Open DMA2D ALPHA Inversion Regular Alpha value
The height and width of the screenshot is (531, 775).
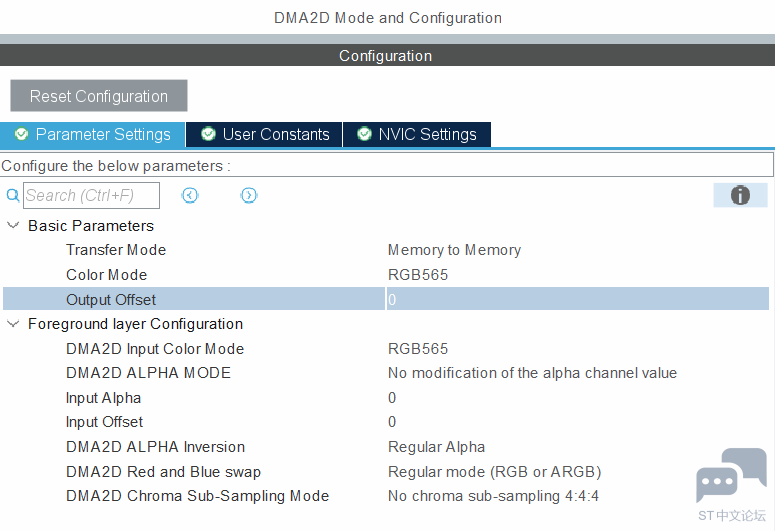click(436, 447)
